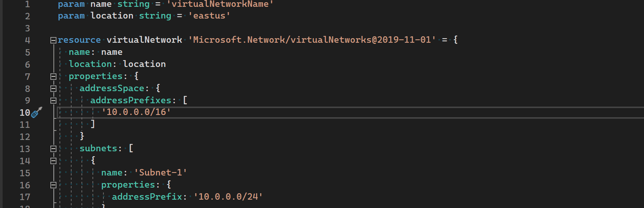This screenshot has height=208, width=644.
Task: Click the addressPrefix property on line 17
Action: (147, 197)
